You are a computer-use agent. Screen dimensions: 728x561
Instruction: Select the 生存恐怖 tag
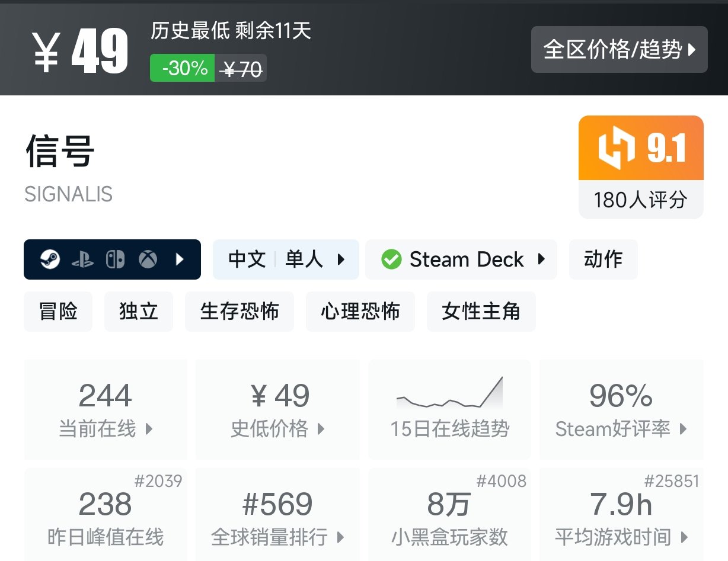click(x=239, y=312)
